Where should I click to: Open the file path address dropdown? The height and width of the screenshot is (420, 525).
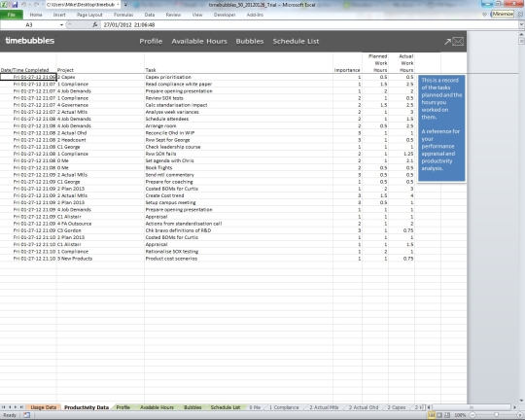click(118, 5)
